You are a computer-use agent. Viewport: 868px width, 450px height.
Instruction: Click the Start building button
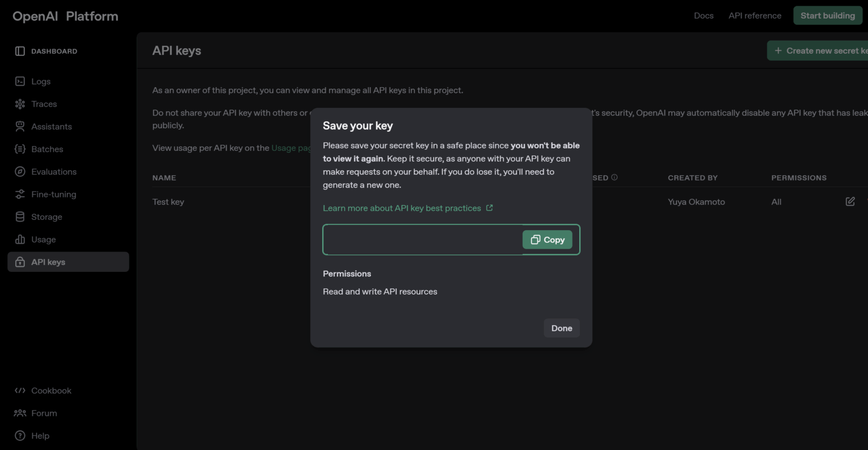click(x=827, y=16)
